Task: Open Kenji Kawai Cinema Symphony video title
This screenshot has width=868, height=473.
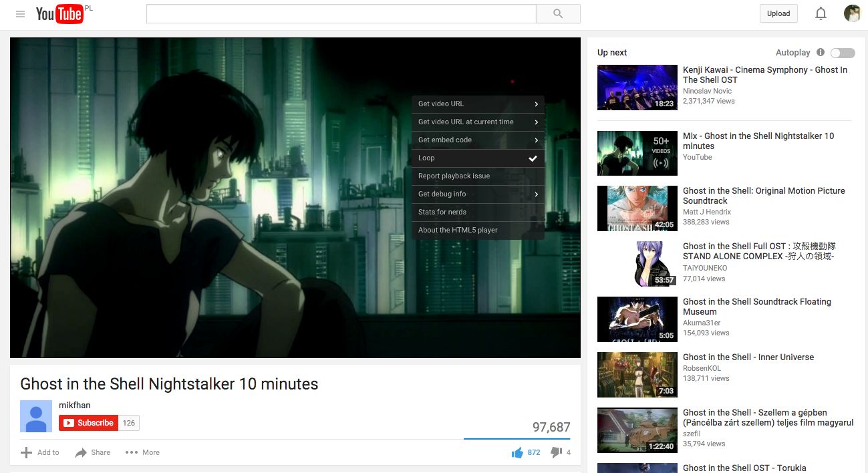Action: point(765,75)
